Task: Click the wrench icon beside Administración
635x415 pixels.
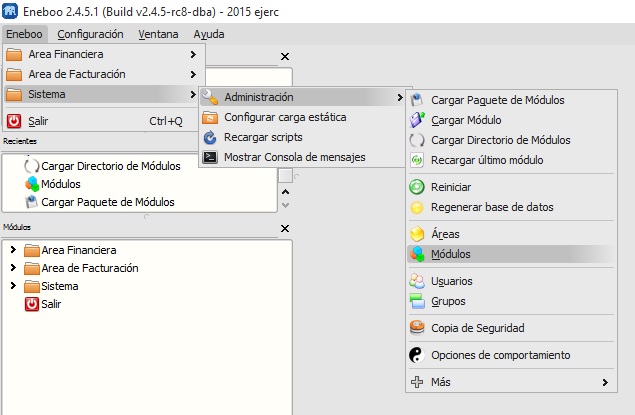Action: coord(210,97)
